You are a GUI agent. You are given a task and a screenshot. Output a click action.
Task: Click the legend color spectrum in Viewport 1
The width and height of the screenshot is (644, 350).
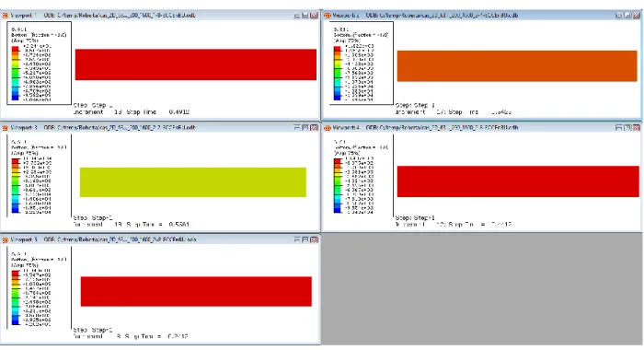coord(16,73)
